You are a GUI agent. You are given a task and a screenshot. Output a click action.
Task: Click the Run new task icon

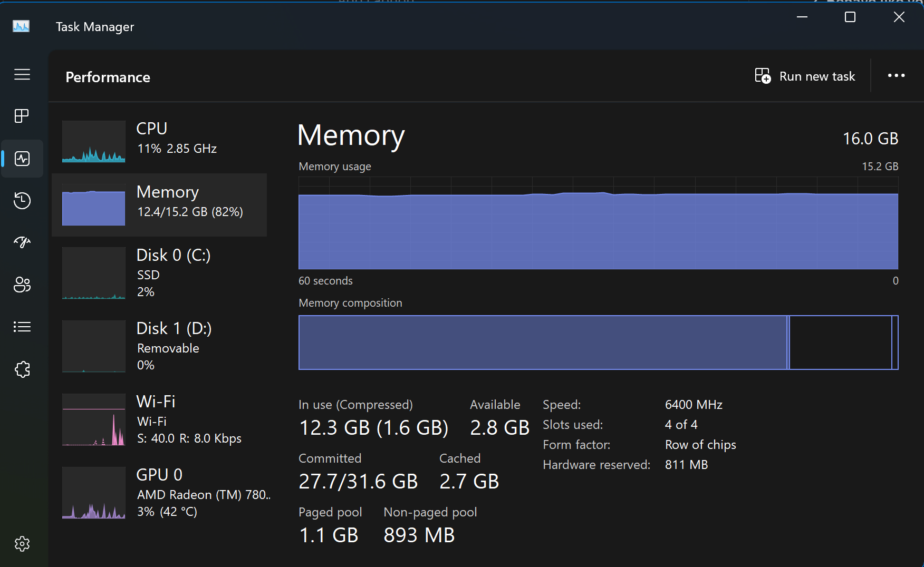click(763, 76)
